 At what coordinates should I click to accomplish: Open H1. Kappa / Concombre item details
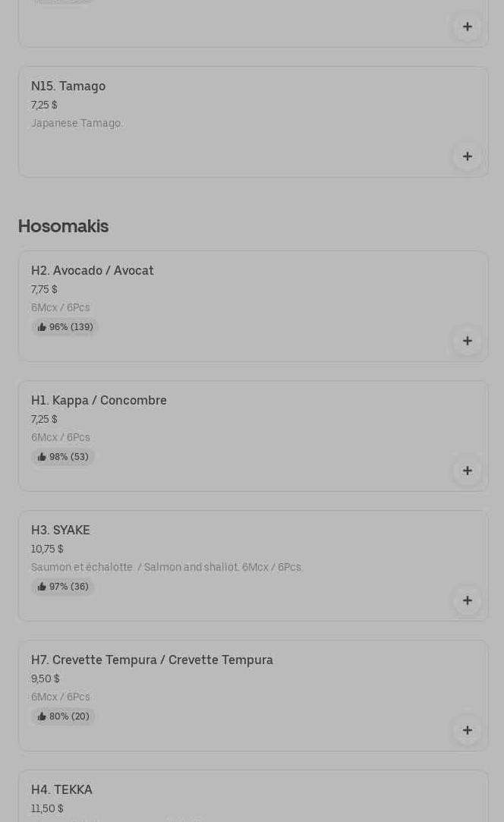[99, 400]
